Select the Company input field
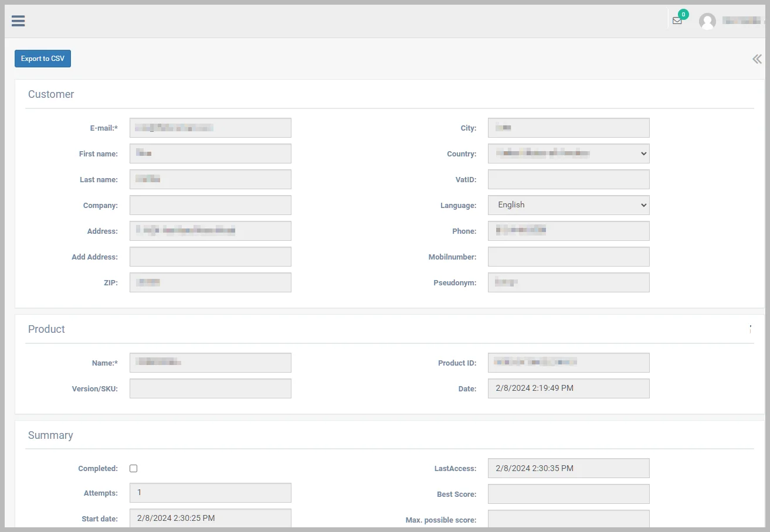The height and width of the screenshot is (532, 770). coord(210,205)
